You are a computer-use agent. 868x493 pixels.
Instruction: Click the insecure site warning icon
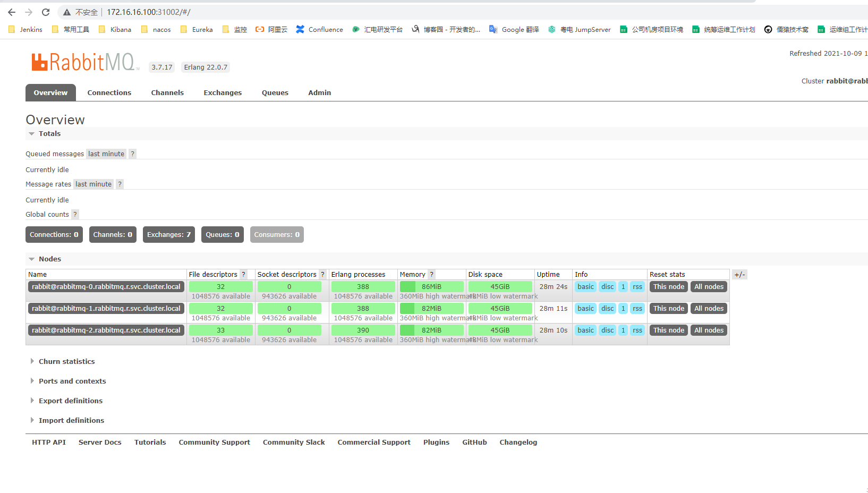pyautogui.click(x=67, y=12)
